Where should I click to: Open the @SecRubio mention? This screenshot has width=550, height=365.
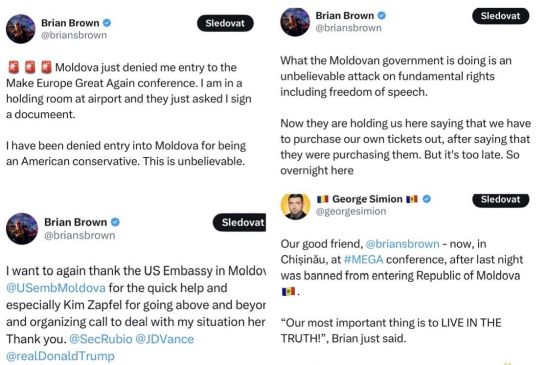(x=101, y=339)
